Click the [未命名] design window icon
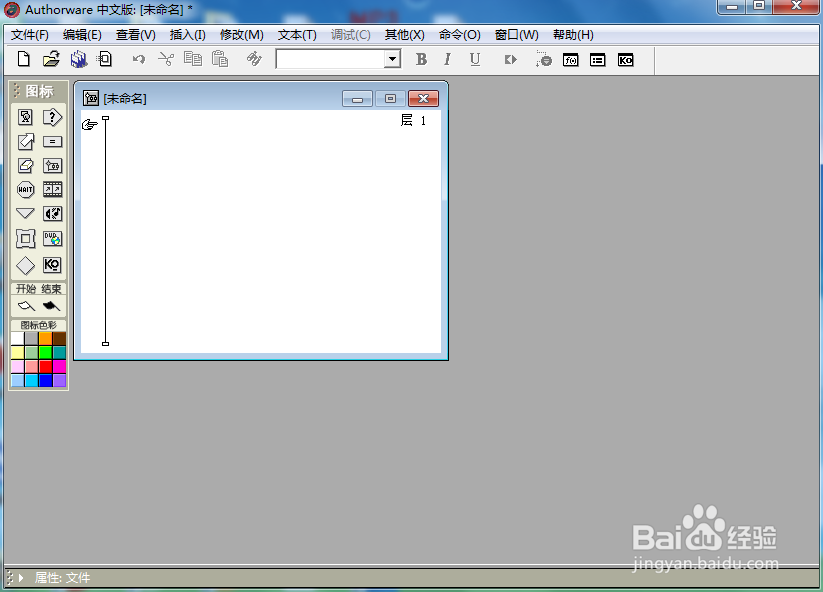Viewport: 823px width, 592px height. point(91,98)
